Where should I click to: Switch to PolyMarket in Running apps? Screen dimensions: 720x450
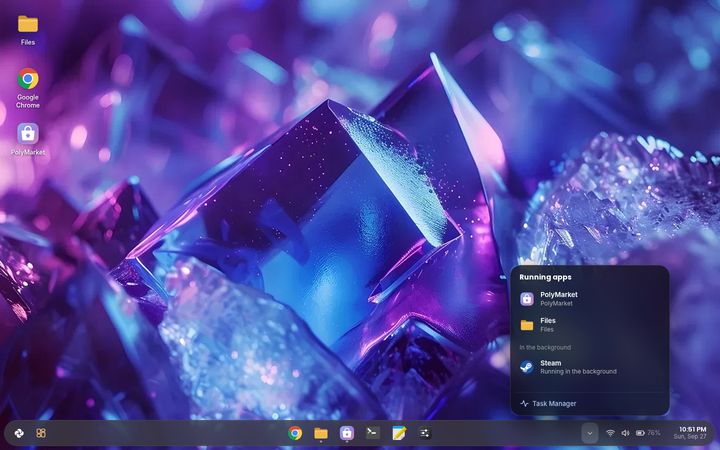point(590,298)
